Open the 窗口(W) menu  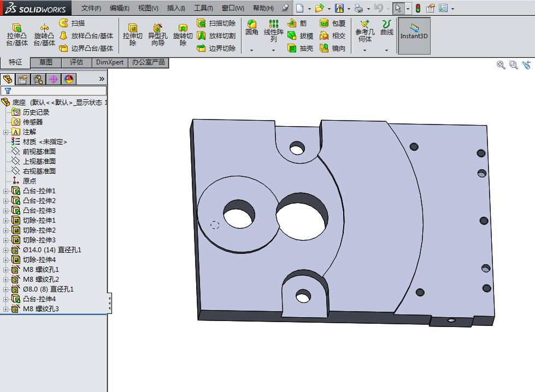(233, 8)
